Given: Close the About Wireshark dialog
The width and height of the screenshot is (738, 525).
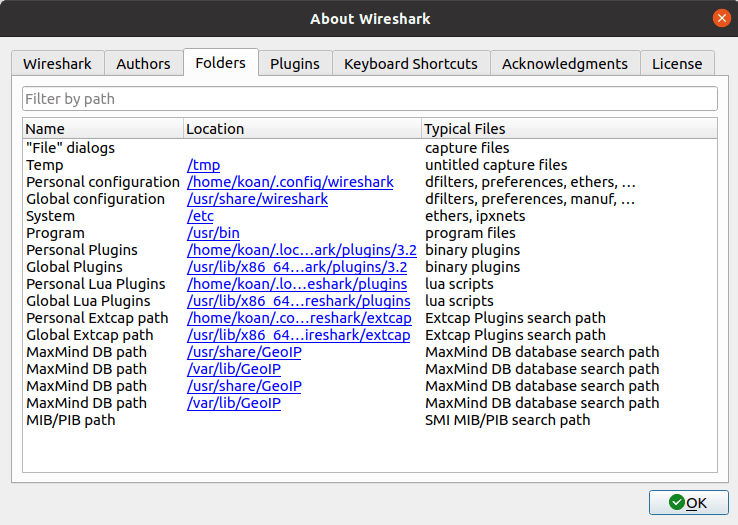Looking at the screenshot, I should click(x=721, y=18).
